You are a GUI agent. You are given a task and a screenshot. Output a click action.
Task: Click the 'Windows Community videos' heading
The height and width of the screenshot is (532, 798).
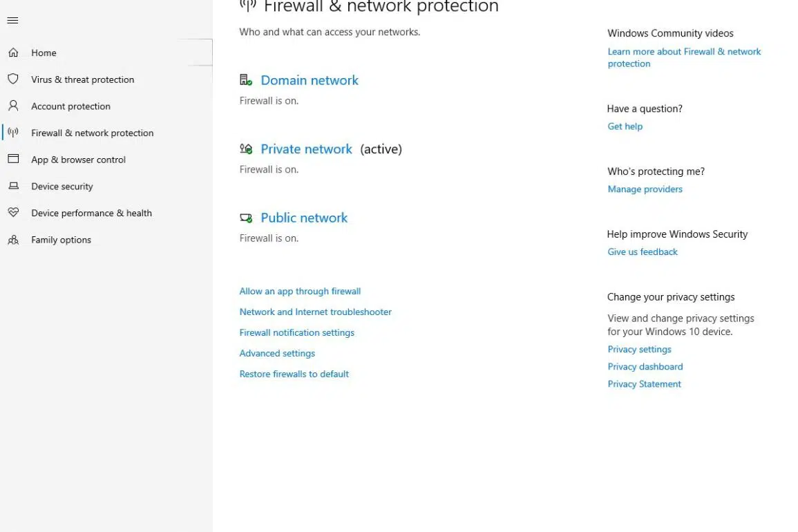[x=670, y=33]
